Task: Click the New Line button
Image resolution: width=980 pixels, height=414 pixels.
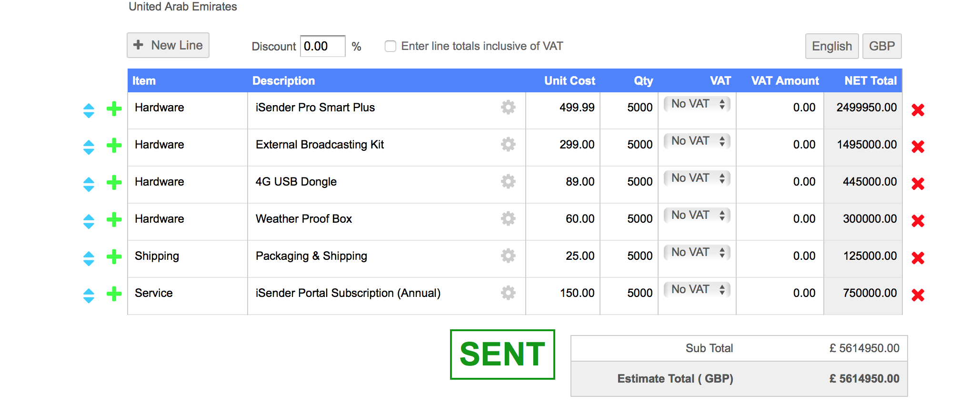Action: (x=168, y=45)
